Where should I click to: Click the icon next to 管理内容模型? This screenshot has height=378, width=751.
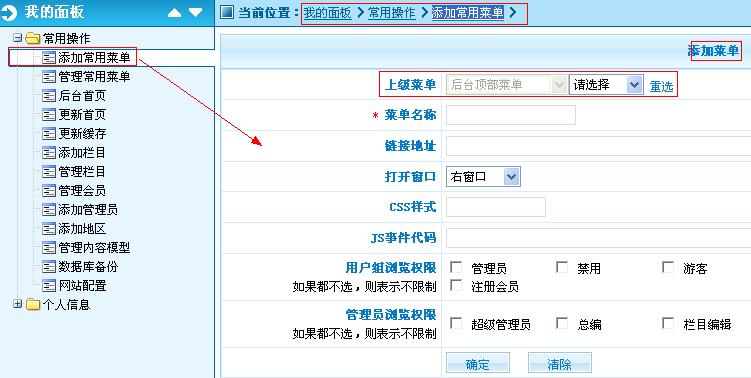[x=49, y=248]
